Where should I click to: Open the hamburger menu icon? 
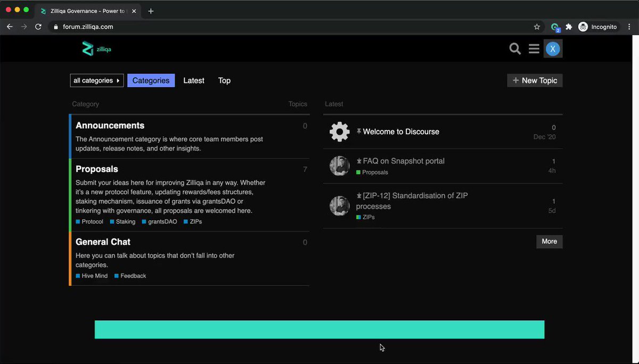click(534, 49)
